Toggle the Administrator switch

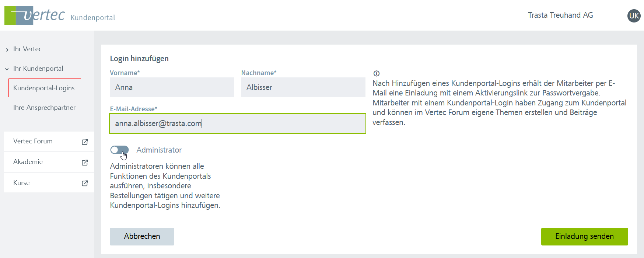point(119,150)
